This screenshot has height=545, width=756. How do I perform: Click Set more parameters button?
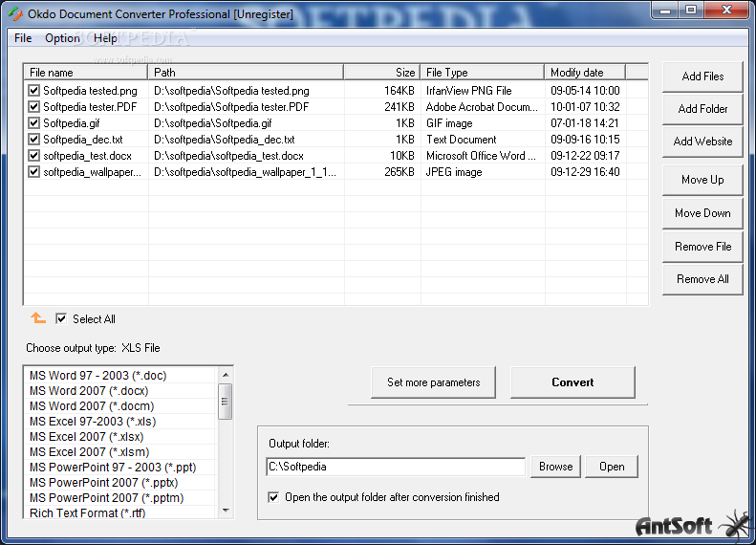click(x=433, y=382)
